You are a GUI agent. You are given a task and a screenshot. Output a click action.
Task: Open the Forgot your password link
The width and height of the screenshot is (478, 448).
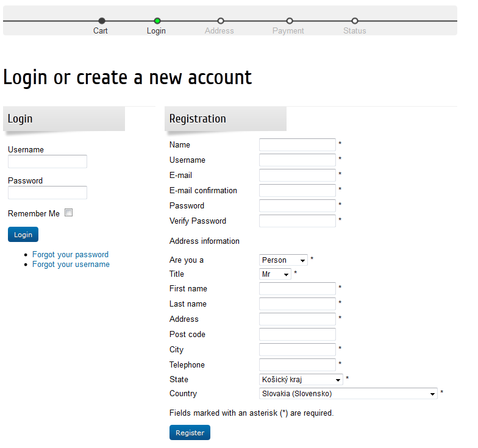pos(71,255)
